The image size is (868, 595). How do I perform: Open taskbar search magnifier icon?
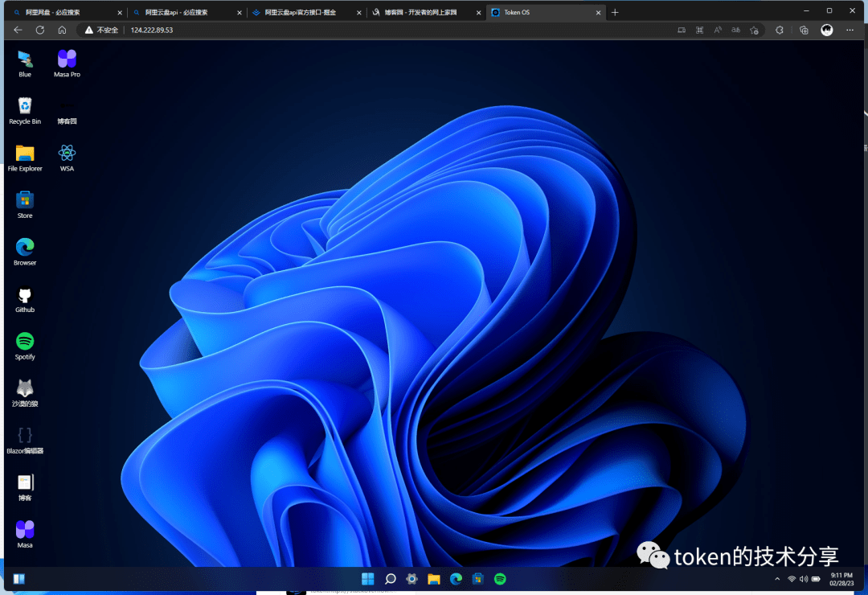391,579
